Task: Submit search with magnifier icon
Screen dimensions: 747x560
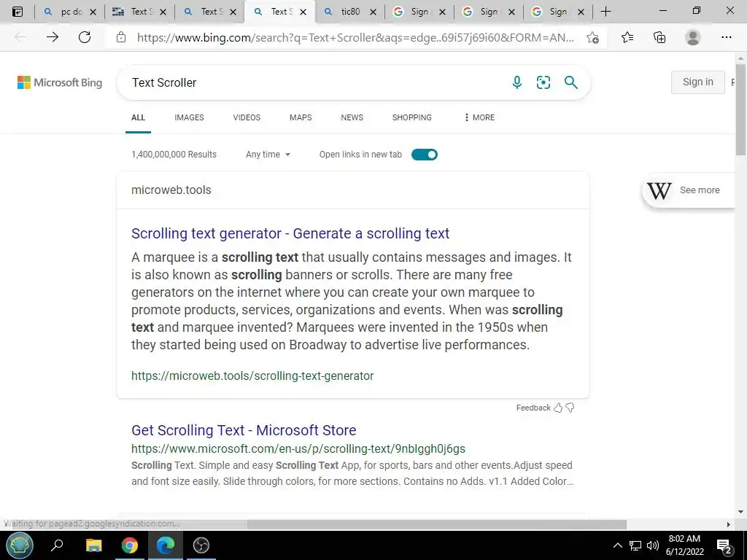Action: 570,82
